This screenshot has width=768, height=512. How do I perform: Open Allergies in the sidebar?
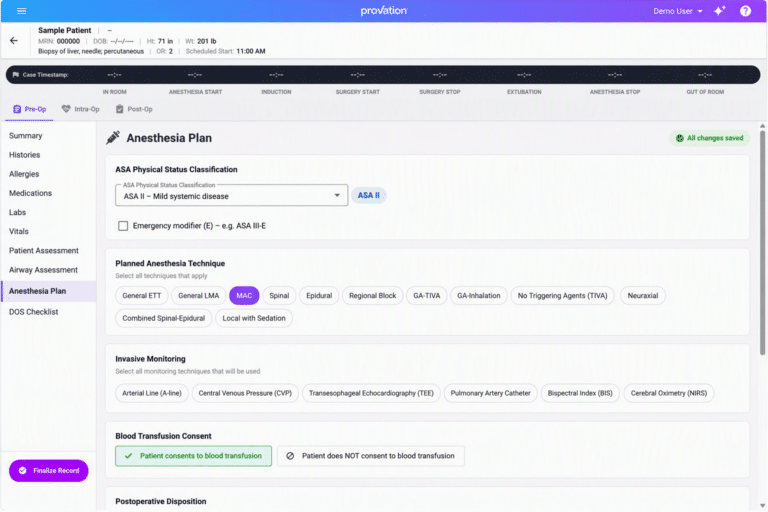tap(24, 174)
